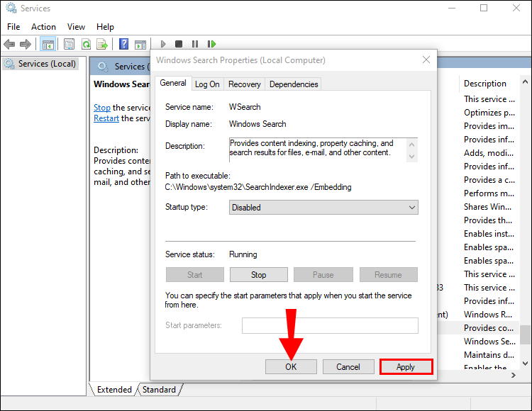532x411 pixels.
Task: Click the services list vertical scrollbar thumb
Action: [525, 334]
